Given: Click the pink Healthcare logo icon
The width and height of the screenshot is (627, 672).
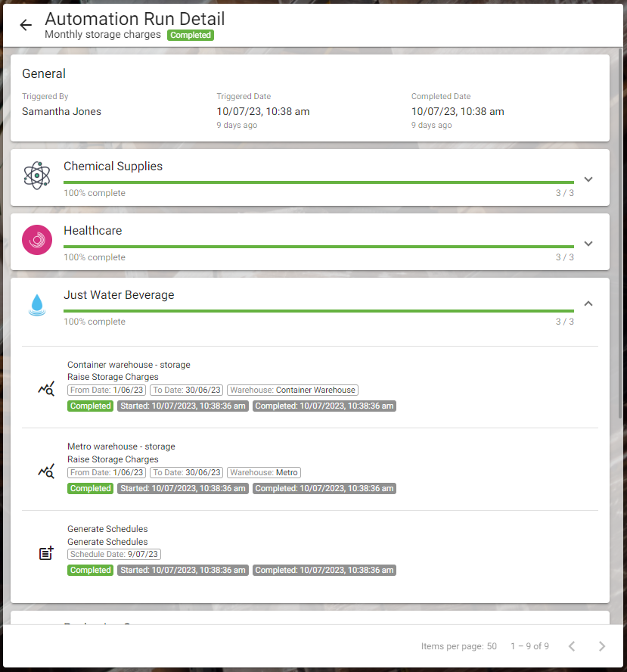Looking at the screenshot, I should (x=37, y=240).
